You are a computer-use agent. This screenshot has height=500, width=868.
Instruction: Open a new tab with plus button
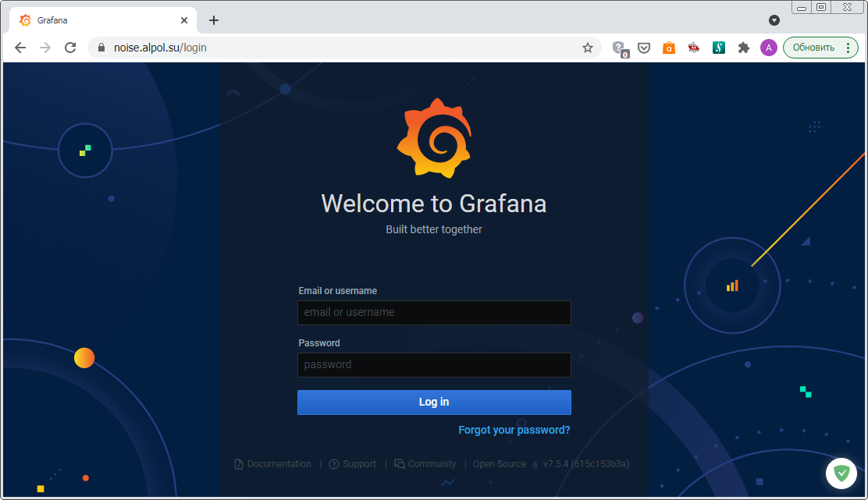214,20
